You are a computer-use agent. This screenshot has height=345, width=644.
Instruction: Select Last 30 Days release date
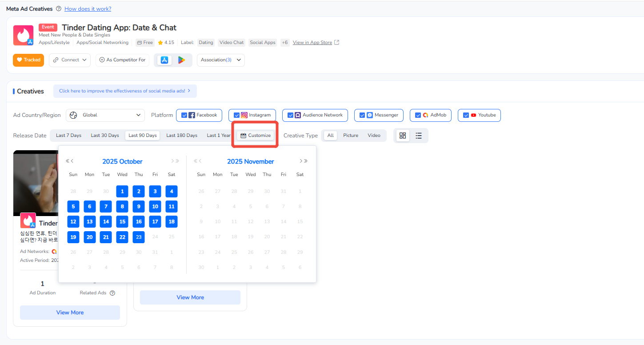click(105, 136)
